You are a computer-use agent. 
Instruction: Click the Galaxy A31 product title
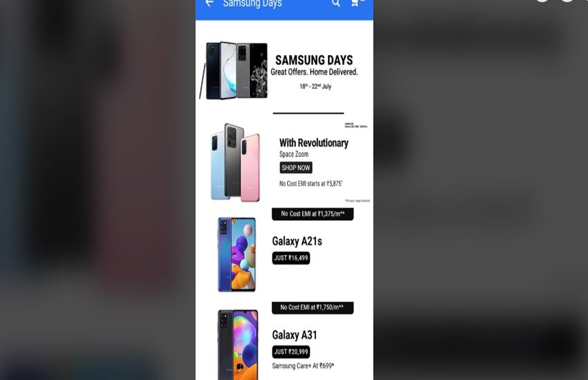295,335
